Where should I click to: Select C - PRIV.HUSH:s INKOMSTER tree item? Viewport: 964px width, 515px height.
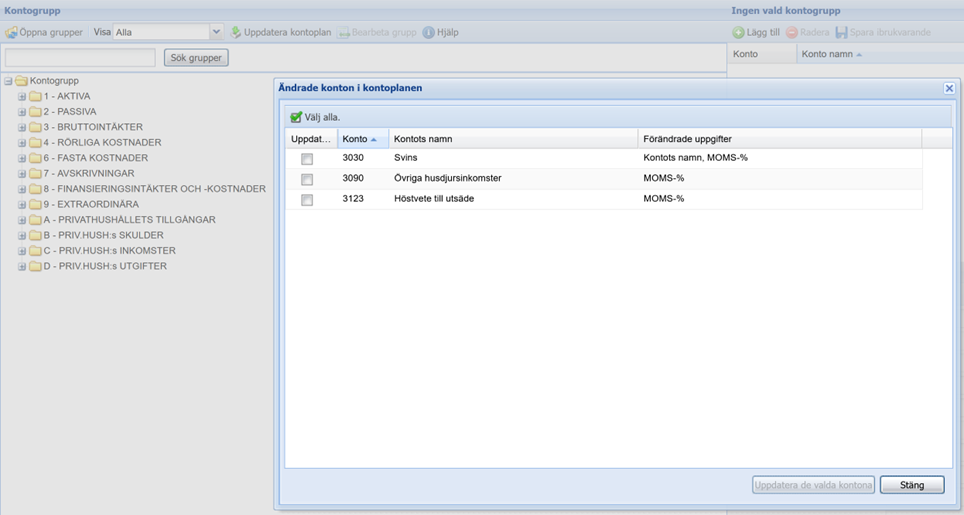click(109, 251)
